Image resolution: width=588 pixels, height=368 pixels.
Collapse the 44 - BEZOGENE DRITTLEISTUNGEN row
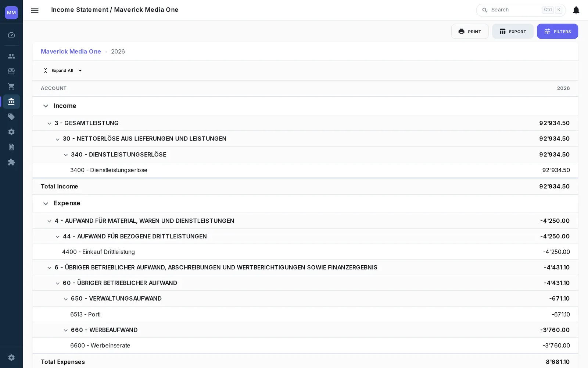coord(57,237)
